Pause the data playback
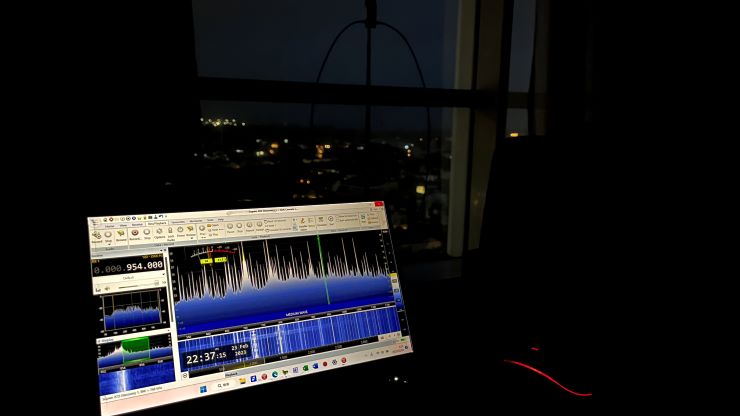The width and height of the screenshot is (740, 416). point(230,227)
